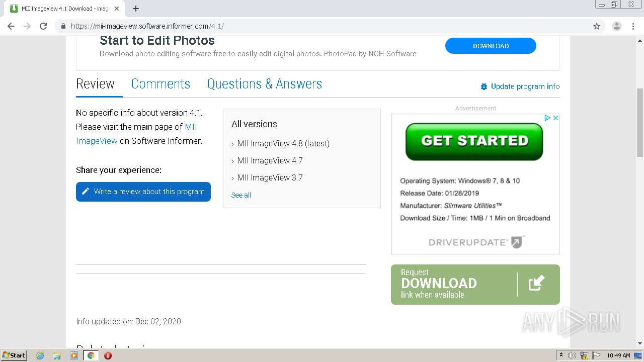Click the padlock site info icon
The width and height of the screenshot is (644, 362).
coord(63,26)
